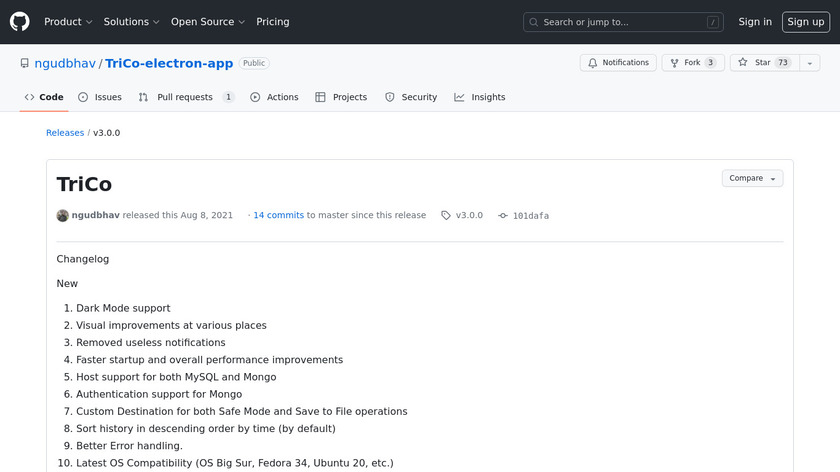Open the Pull requests tab
Image resolution: width=840 pixels, height=472 pixels.
tap(186, 97)
